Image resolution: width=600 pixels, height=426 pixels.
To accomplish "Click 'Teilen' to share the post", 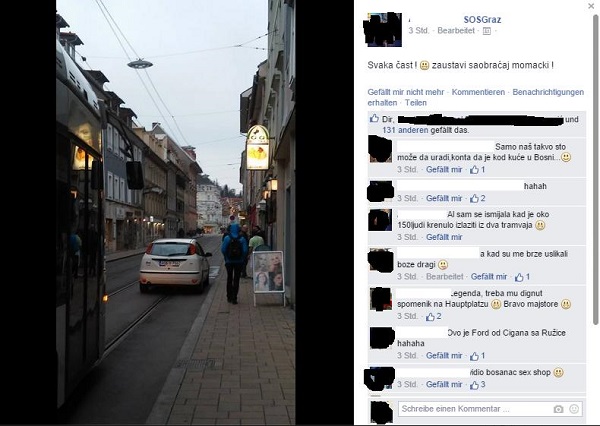I will point(416,103).
